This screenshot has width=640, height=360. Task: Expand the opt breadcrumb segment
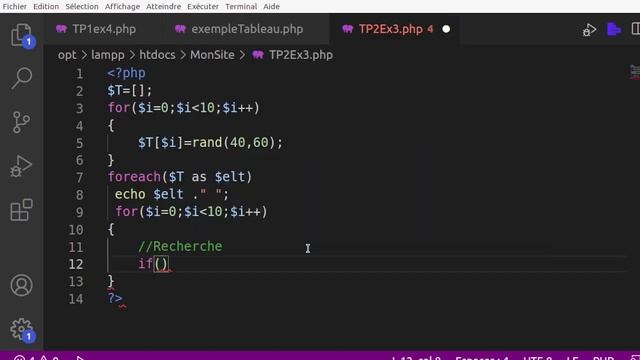point(67,55)
